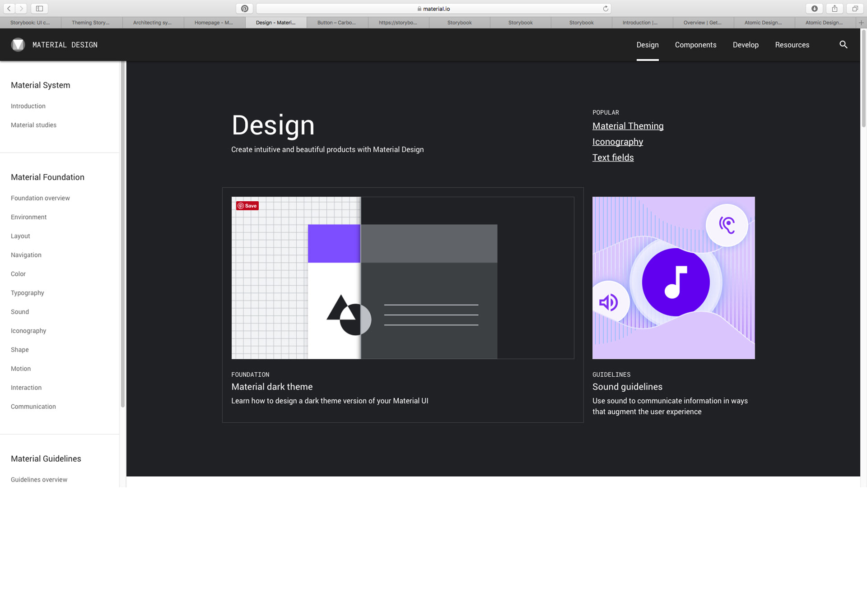Click Material dark theme thumbnail image
The width and height of the screenshot is (867, 616).
coord(402,278)
